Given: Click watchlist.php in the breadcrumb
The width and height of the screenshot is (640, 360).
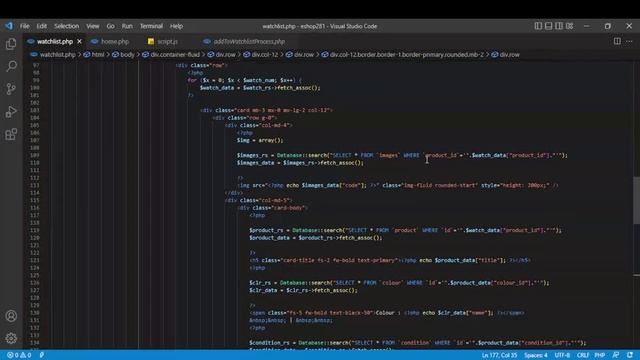Looking at the screenshot, I should [58, 55].
